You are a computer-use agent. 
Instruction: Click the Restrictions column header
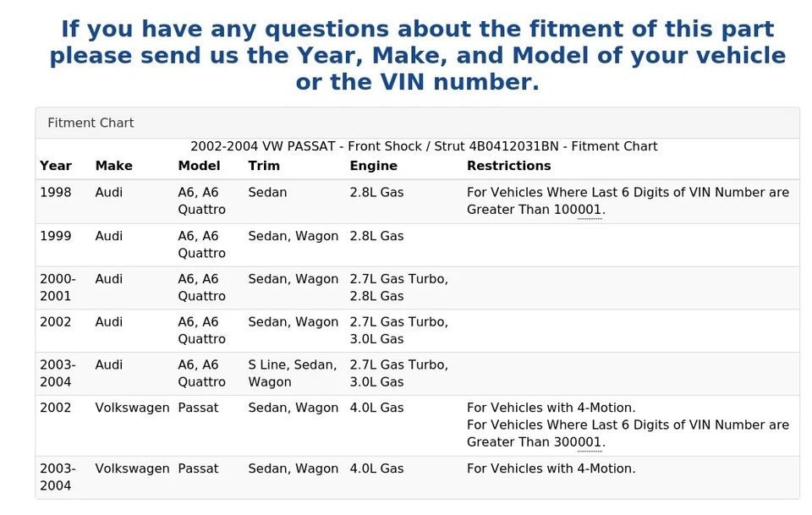coord(508,166)
